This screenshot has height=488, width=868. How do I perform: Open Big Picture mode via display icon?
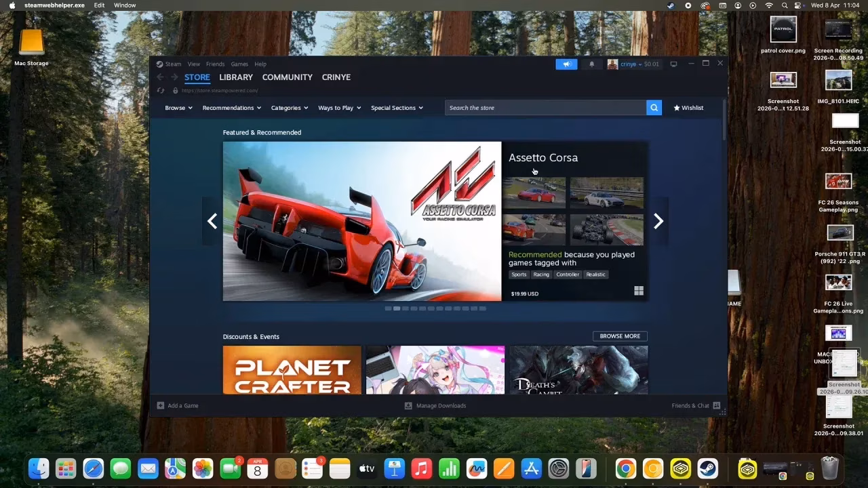pyautogui.click(x=673, y=63)
